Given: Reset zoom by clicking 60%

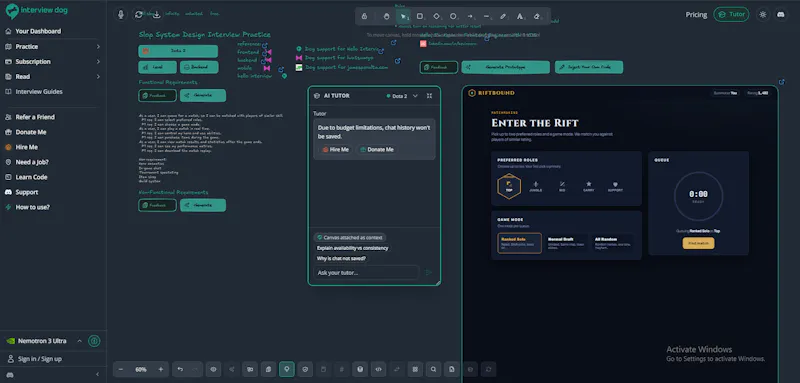Looking at the screenshot, I should pos(141,369).
